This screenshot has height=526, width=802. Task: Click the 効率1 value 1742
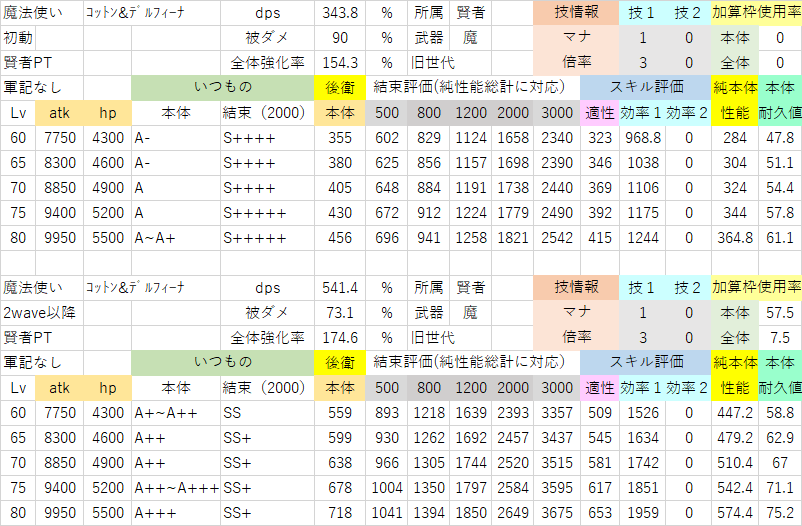642,463
